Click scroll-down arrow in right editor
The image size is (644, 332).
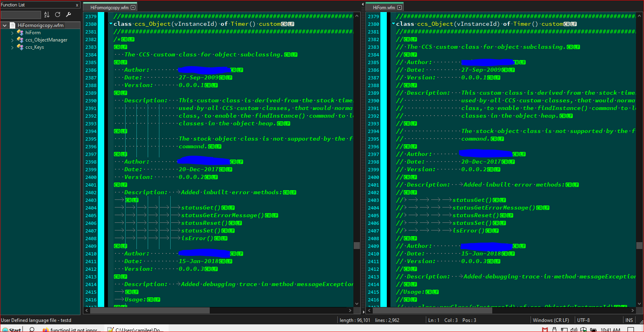point(639,304)
